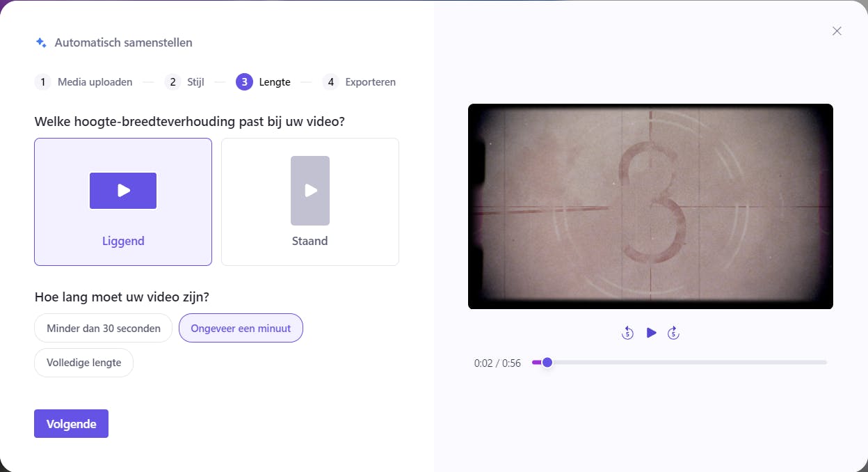Select Ongeveer een minuut length
The width and height of the screenshot is (868, 472).
241,328
